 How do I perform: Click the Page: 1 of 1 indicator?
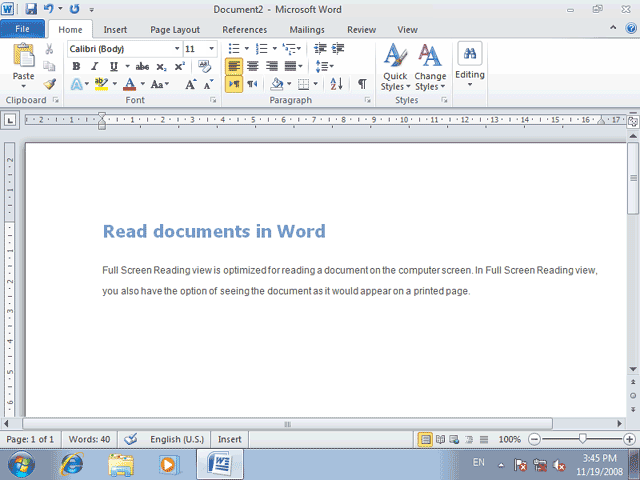tap(30, 440)
